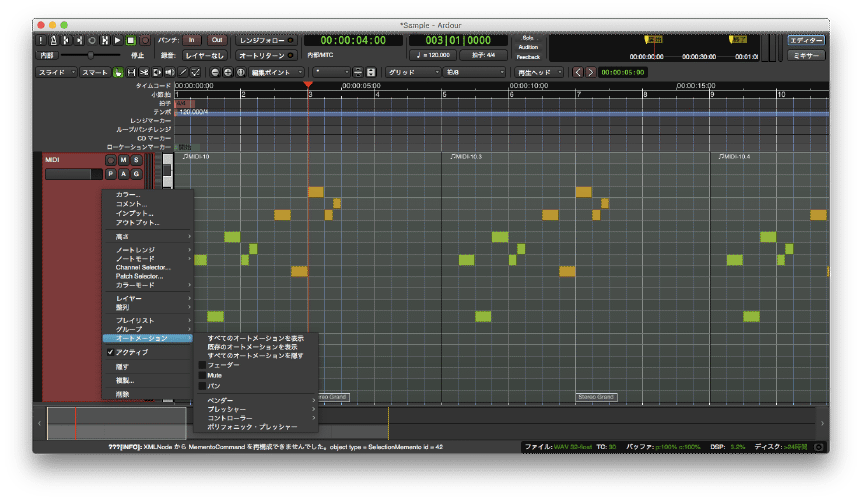Screen dimensions: 862x500
Task: Toggle the アクティブ checked menu item
Action: [x=147, y=352]
